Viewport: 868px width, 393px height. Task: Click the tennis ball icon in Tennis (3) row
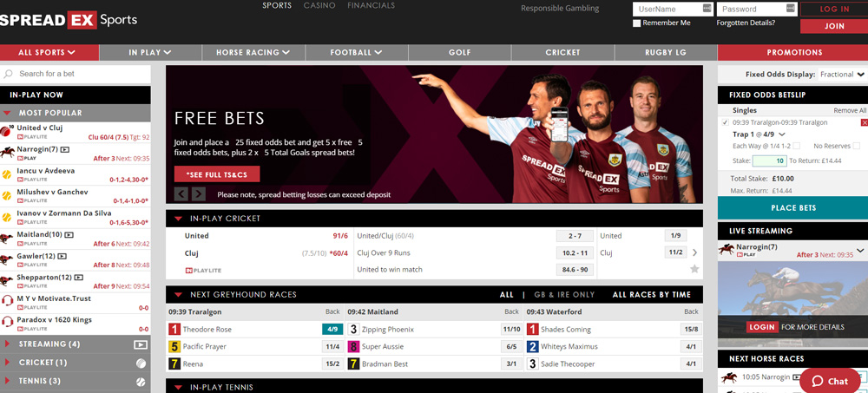[141, 382]
